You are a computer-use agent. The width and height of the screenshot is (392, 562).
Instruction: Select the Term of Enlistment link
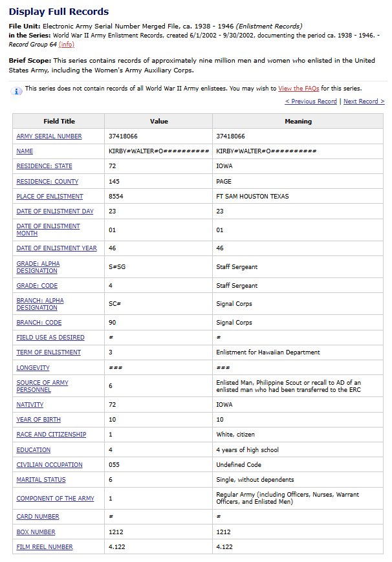[x=49, y=352]
